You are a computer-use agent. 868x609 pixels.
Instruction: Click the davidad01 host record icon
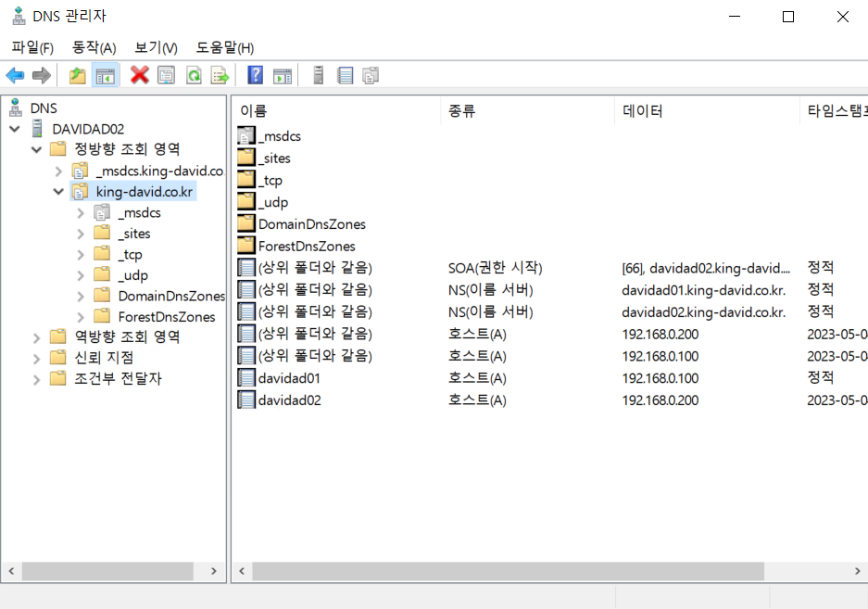[246, 378]
